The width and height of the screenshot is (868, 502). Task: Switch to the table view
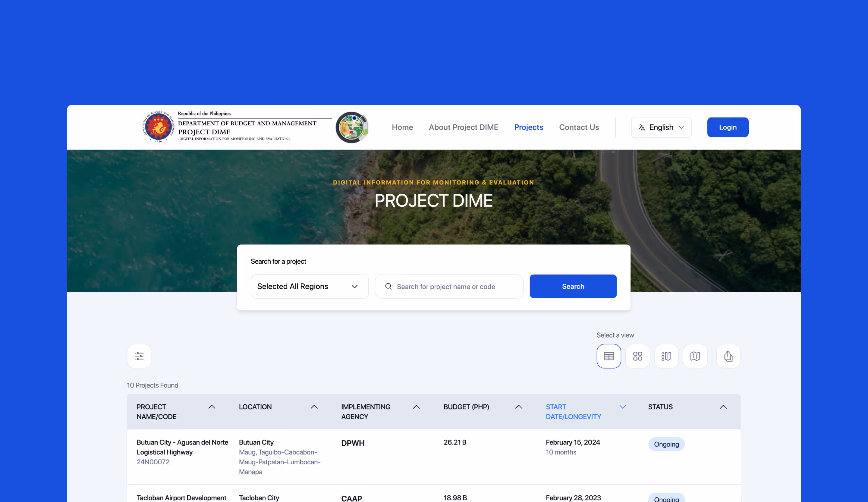coord(609,356)
